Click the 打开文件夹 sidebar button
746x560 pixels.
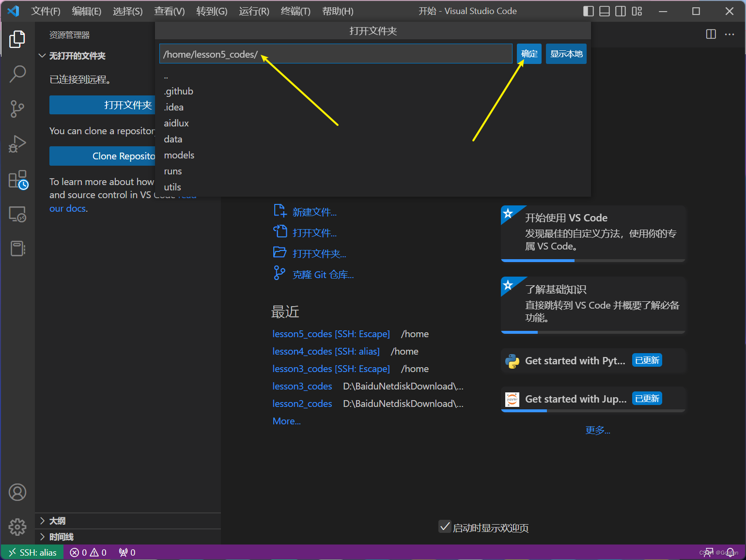tap(102, 105)
